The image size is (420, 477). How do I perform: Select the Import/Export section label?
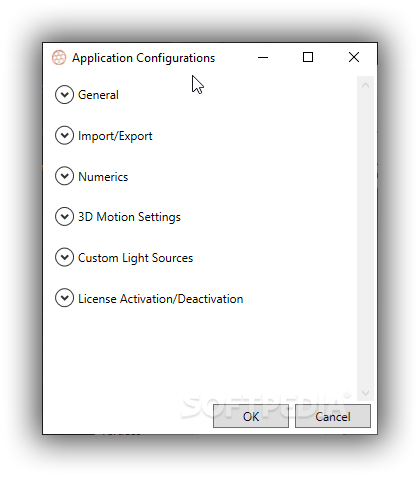115,136
